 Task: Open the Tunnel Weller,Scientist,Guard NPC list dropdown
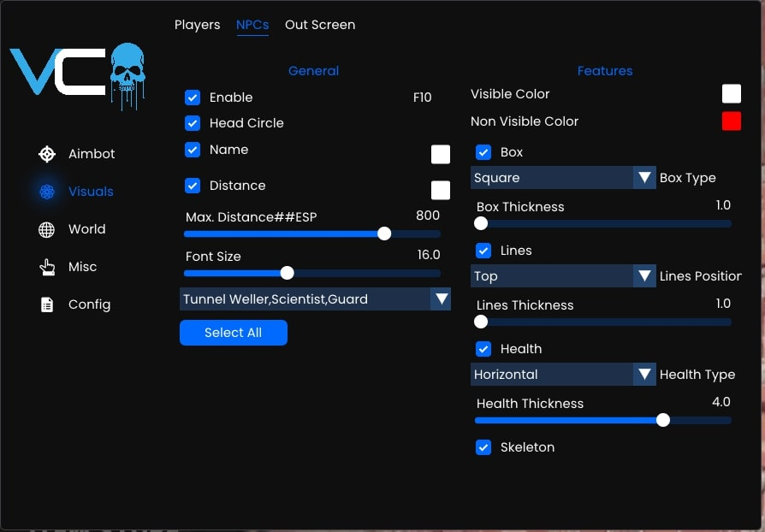coord(315,299)
